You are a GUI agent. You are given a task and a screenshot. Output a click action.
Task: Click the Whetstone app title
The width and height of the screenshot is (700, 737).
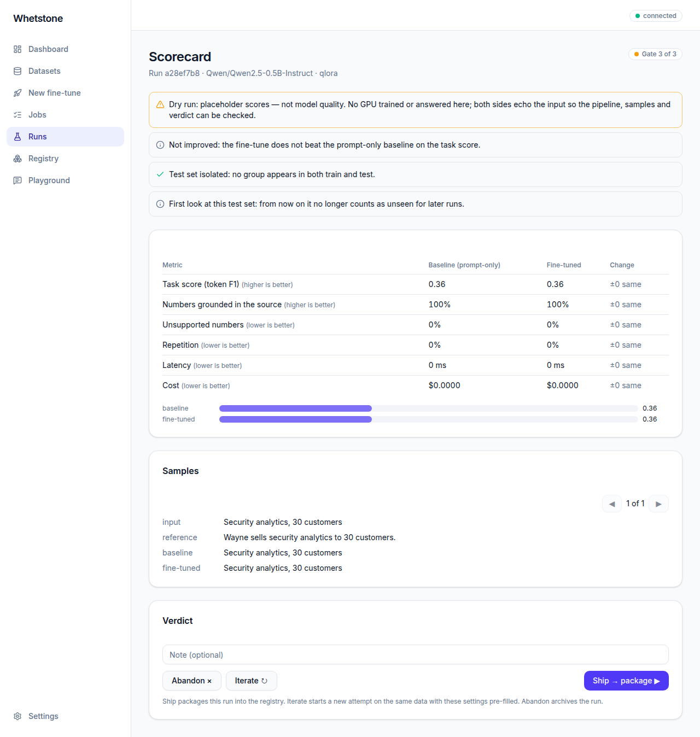(38, 19)
